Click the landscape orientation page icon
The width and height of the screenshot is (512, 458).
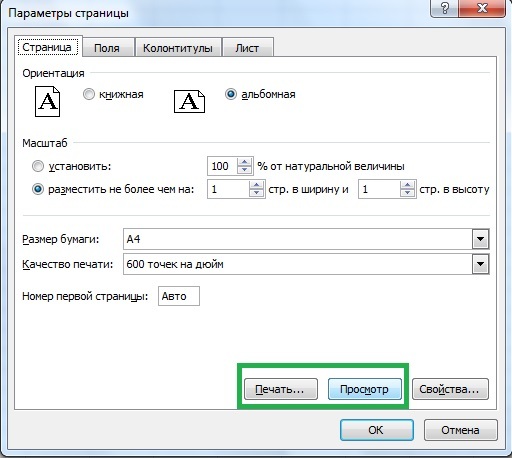(x=189, y=101)
